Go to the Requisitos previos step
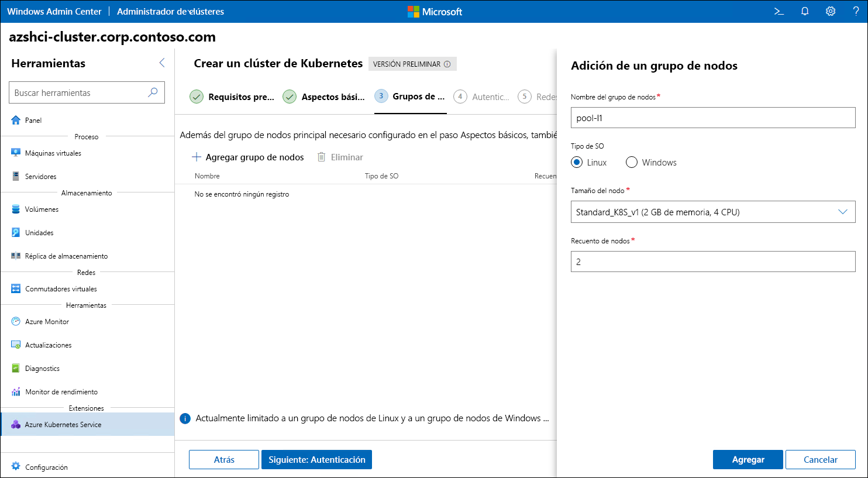Viewport: 868px width, 478px height. [232, 97]
